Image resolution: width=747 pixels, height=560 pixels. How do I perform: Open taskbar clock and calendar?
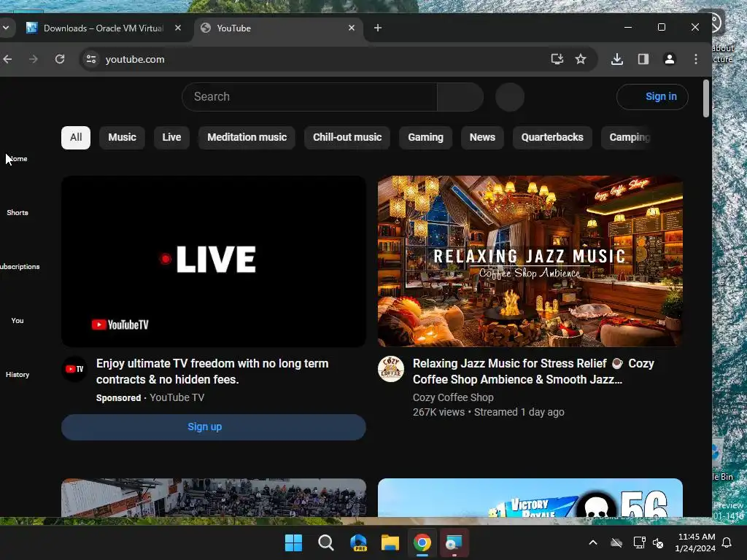(x=695, y=542)
